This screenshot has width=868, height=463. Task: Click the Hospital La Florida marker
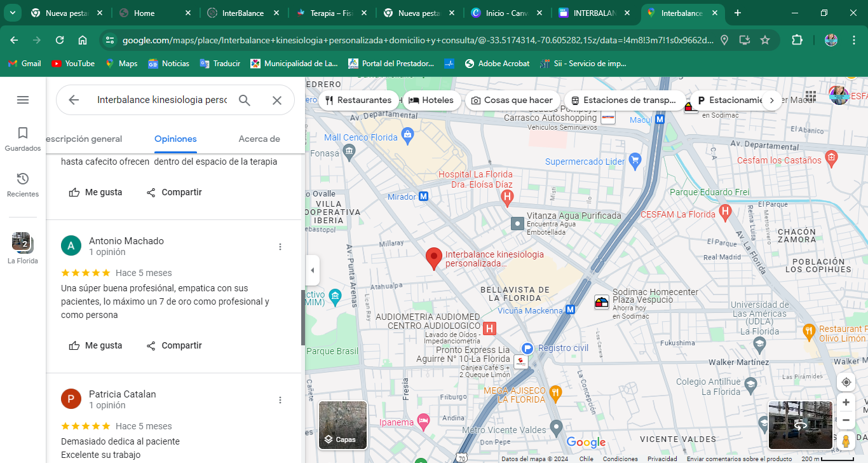[507, 198]
